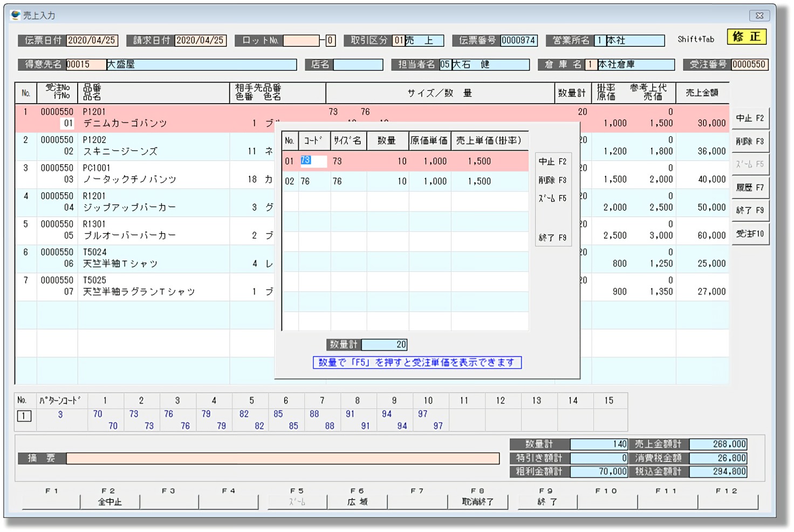Image resolution: width=794 pixels, height=532 pixels.
Task: Select the 伝票日付 date field
Action: coord(92,40)
